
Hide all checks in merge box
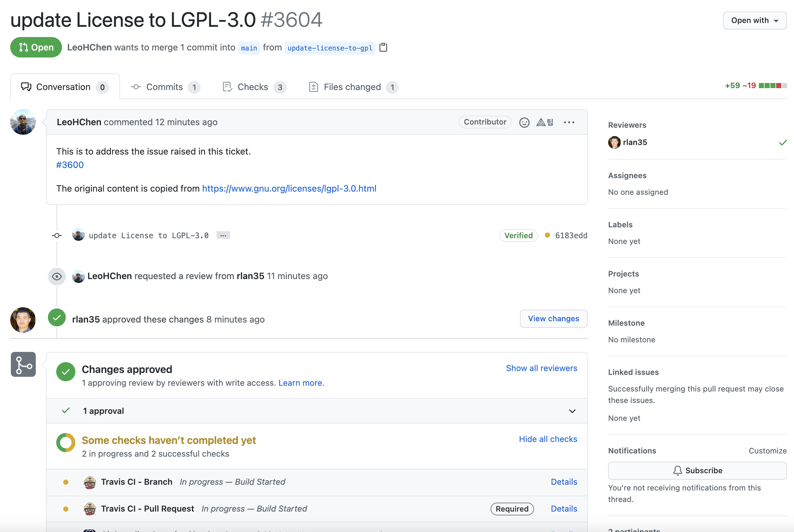point(548,439)
